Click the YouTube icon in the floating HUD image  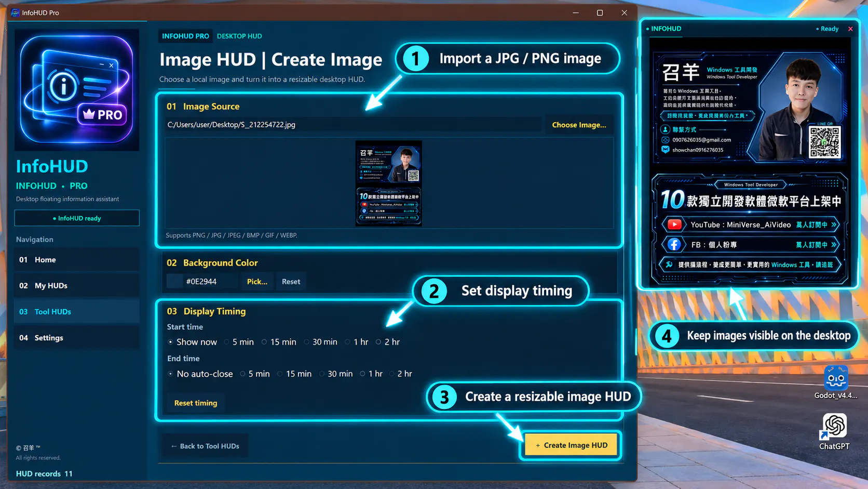674,224
